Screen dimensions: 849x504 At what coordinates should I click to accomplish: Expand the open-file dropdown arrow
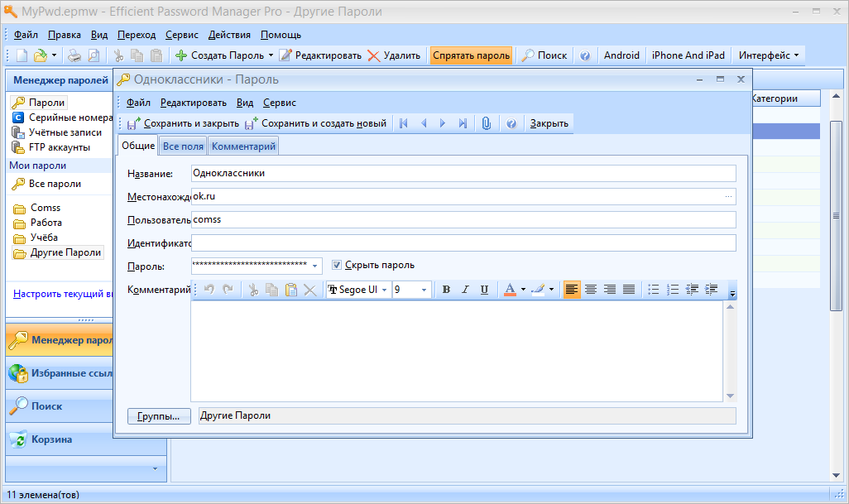pos(54,55)
